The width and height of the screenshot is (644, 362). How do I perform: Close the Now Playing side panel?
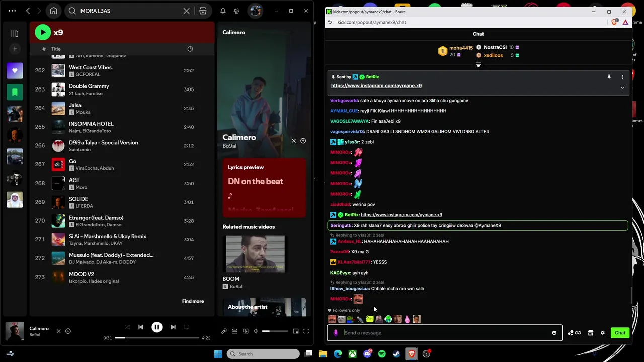pyautogui.click(x=294, y=141)
